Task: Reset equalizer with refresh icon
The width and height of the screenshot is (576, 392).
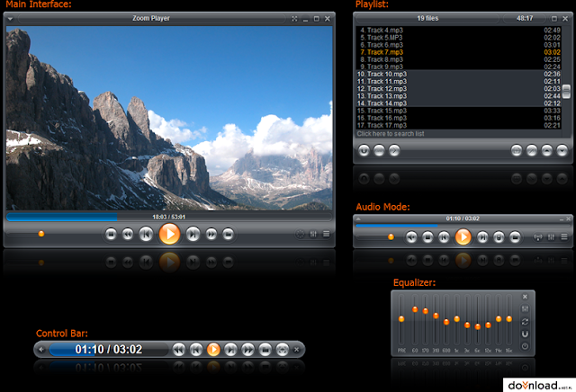Action: 525,322
